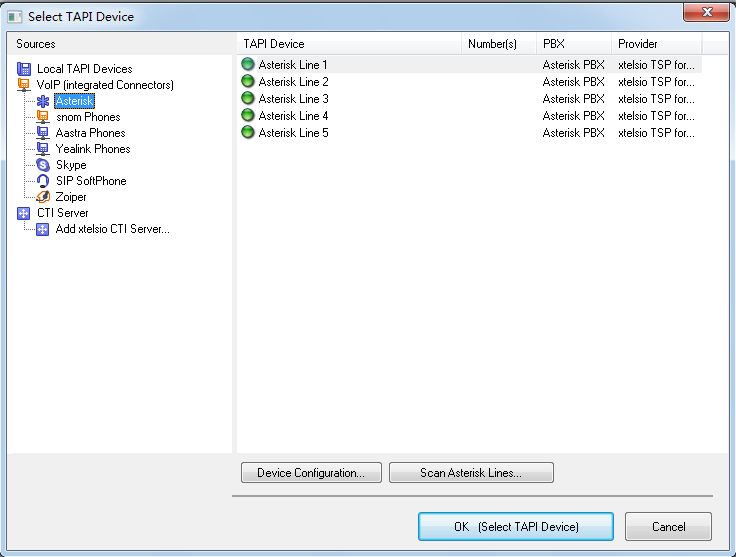Select Asterisk Line 2 device row
Image resolution: width=736 pixels, height=557 pixels.
pyautogui.click(x=469, y=82)
